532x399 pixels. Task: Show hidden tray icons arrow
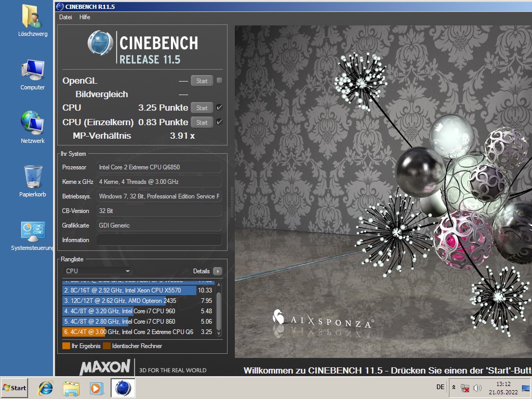[454, 388]
